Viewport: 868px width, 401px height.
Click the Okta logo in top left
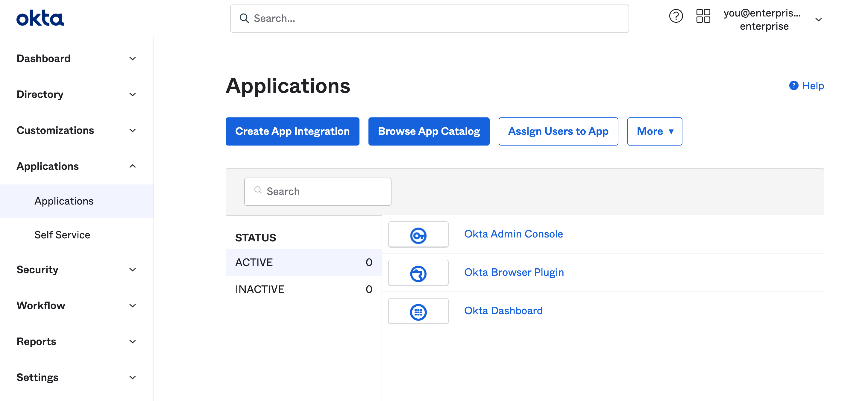[x=40, y=18]
